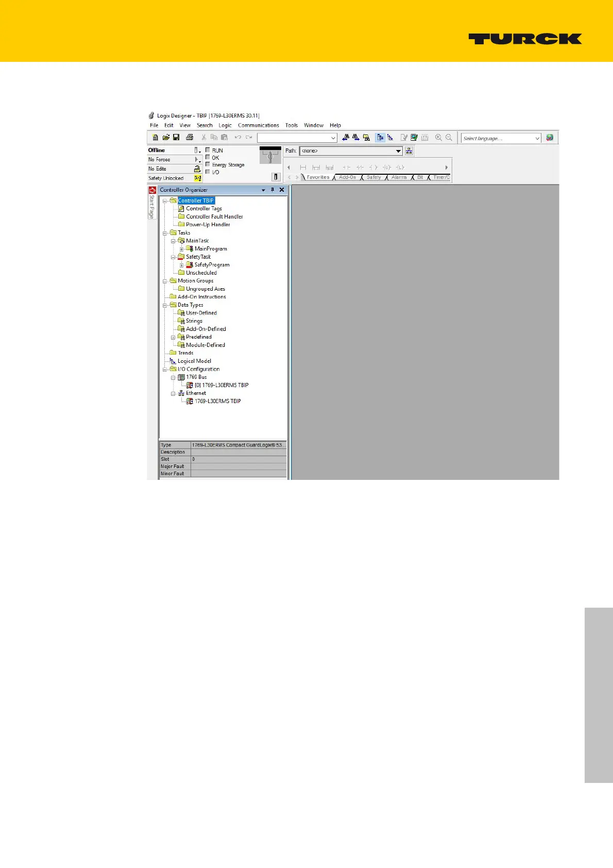Open the Controller Organizer pane options arrow
This screenshot has width=613, height=868.
tap(263, 190)
